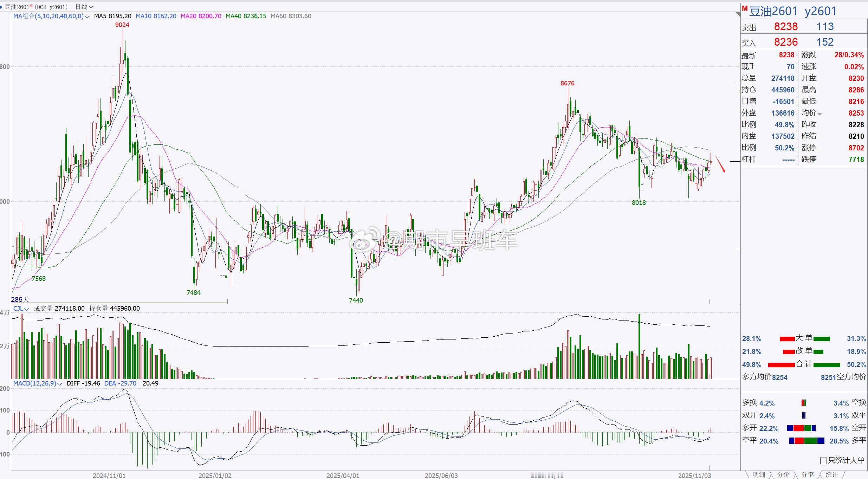Viewport: 868px width, 479px height.
Task: Switch to the 分价 tab
Action: [x=783, y=475]
